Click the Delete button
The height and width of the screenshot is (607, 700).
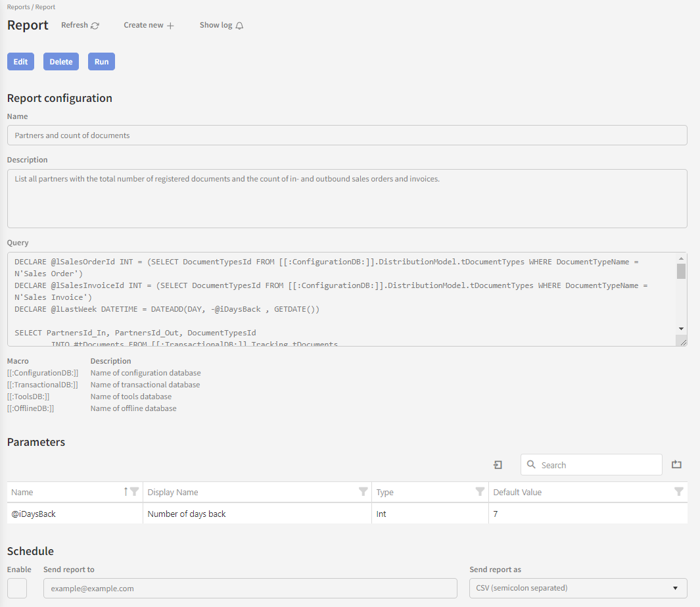click(60, 61)
